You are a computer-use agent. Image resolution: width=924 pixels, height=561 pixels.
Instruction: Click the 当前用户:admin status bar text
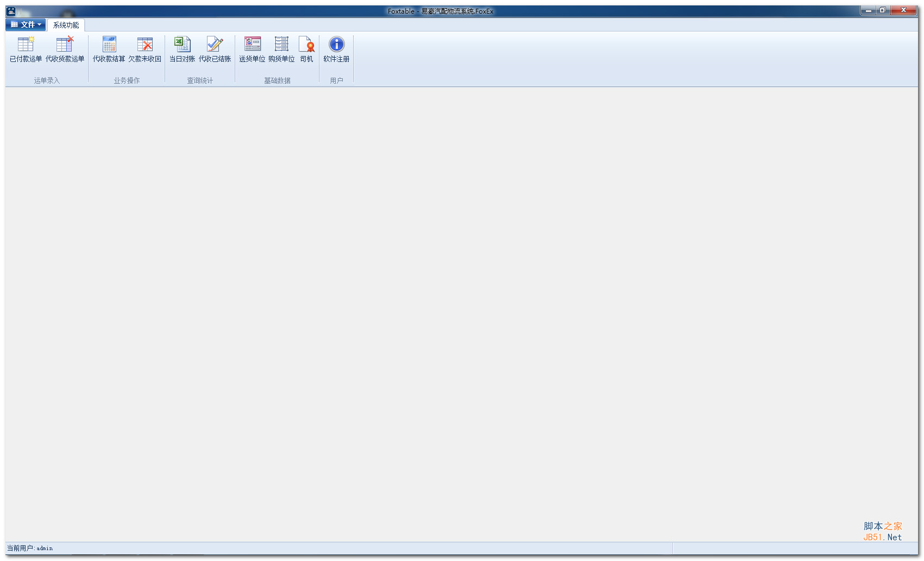tap(30, 548)
